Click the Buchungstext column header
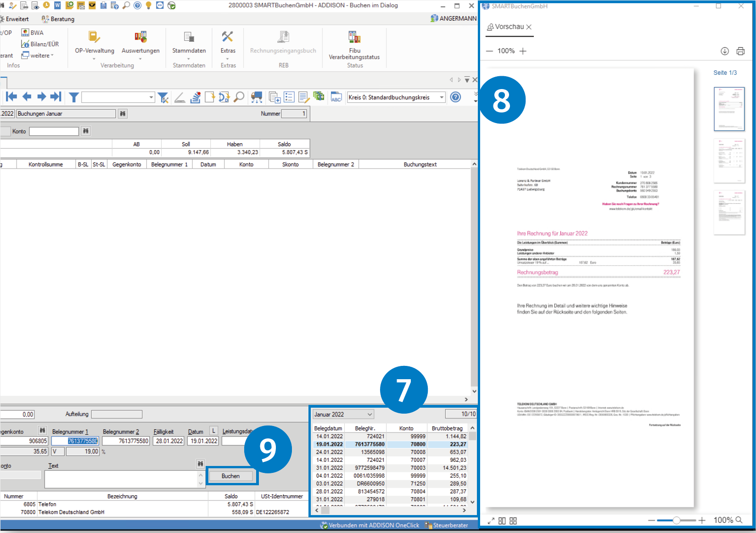Viewport: 756px width, 533px height. tap(420, 164)
